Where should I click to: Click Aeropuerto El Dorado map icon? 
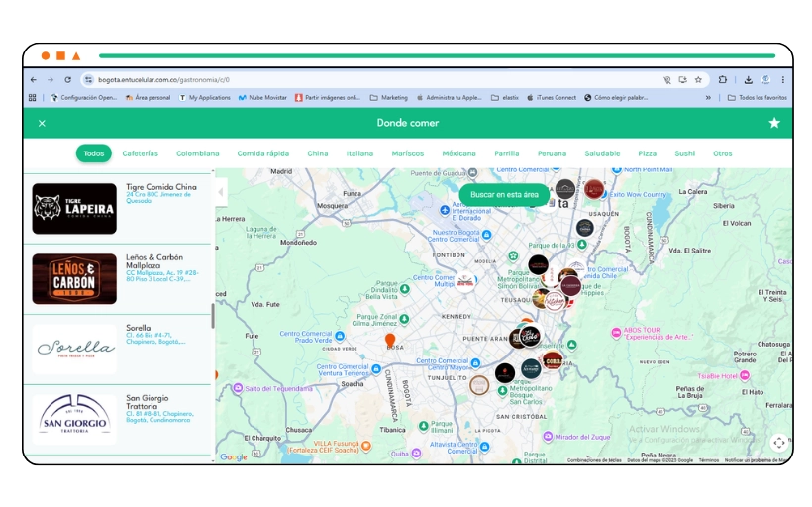445,210
